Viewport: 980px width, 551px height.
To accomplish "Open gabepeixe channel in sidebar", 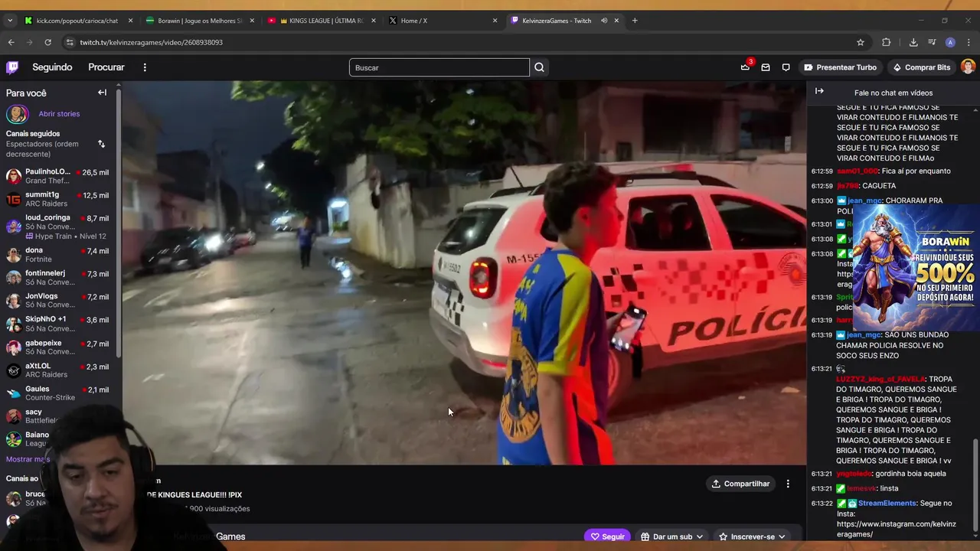I will 58,347.
